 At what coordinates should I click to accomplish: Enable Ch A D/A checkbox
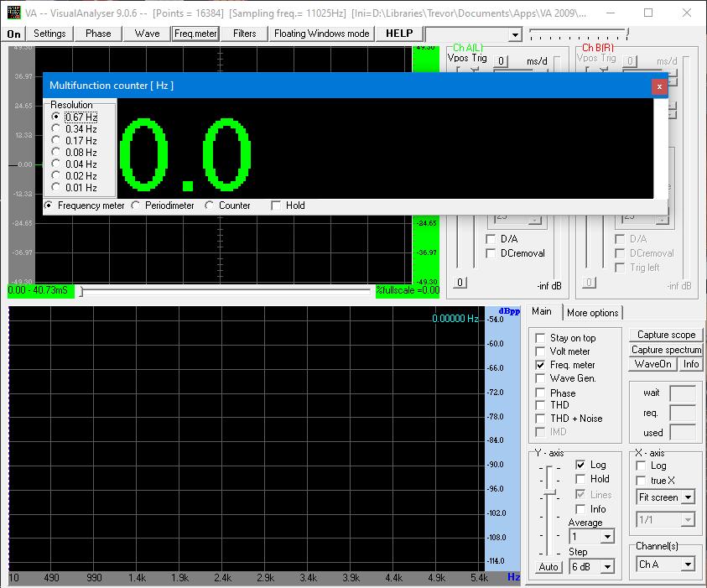(x=491, y=239)
